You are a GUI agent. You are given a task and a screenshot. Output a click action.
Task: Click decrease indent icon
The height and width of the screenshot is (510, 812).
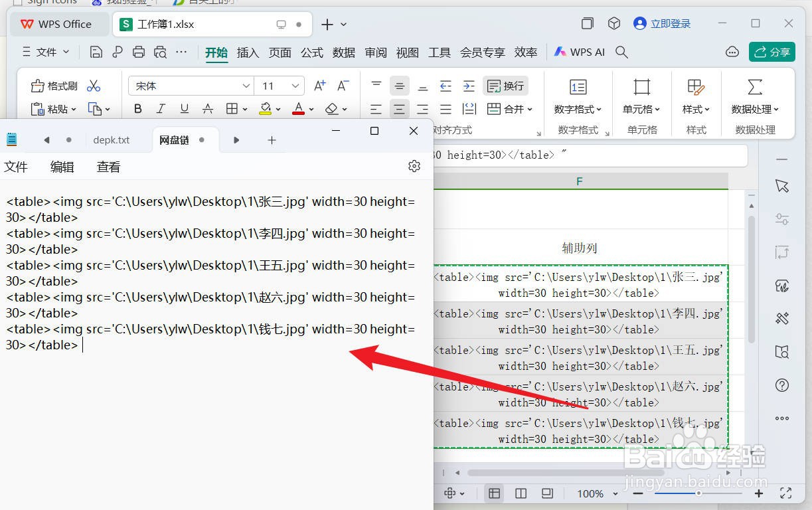pos(446,86)
